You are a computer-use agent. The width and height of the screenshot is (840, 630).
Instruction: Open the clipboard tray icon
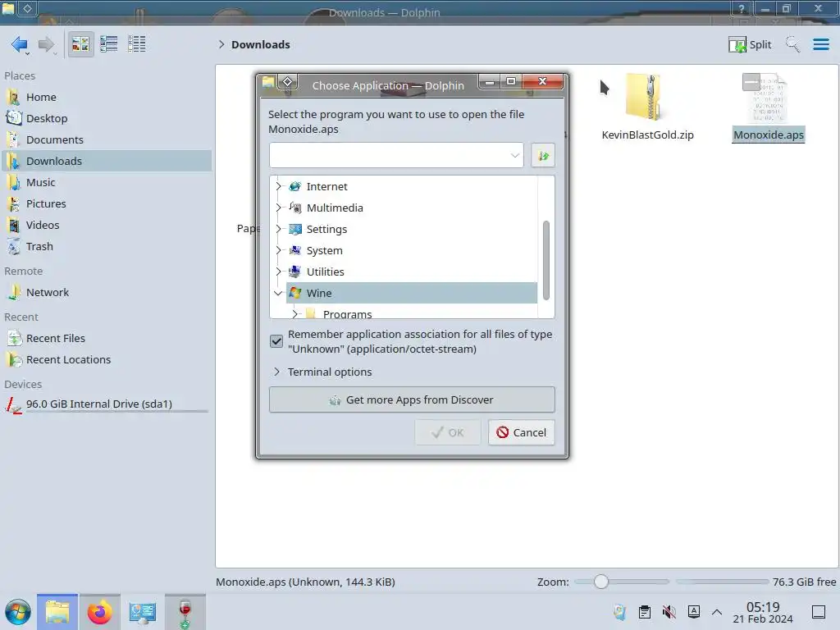(x=645, y=612)
